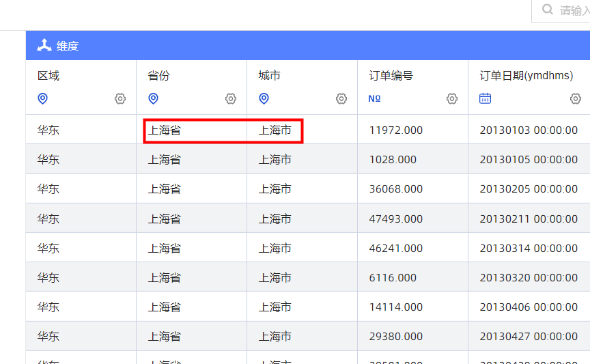Click the calendar date type icon under 订单日期
This screenshot has width=590, height=364.
[x=485, y=98]
